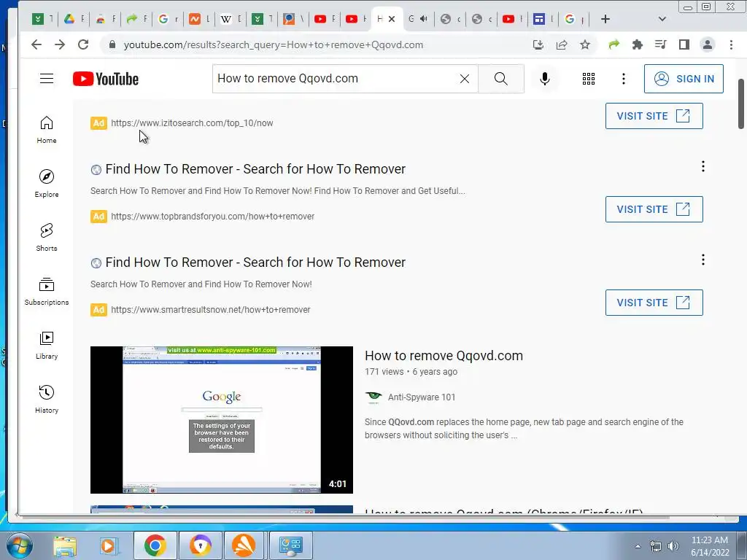This screenshot has width=747, height=560.
Task: Show hidden system tray icons arrow
Action: click(638, 545)
